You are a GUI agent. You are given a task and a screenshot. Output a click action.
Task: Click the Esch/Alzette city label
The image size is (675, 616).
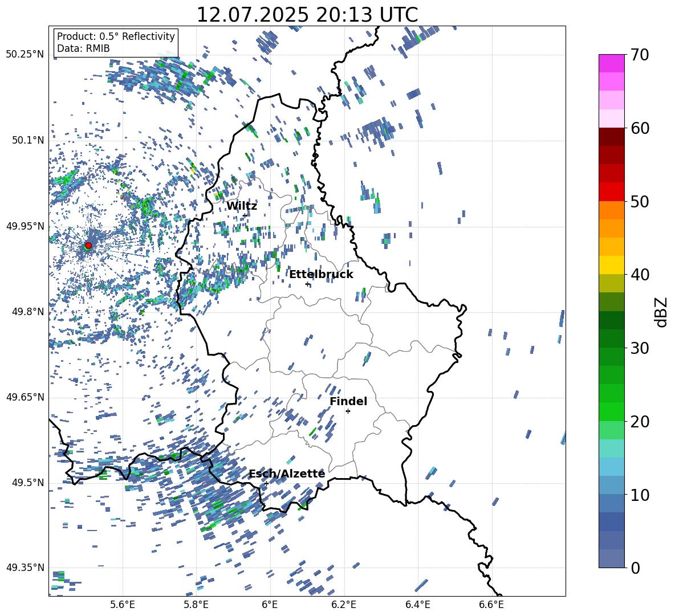[287, 474]
